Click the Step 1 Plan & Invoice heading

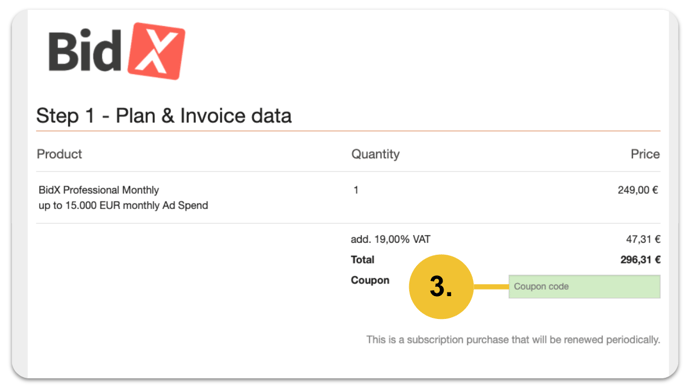click(x=164, y=116)
